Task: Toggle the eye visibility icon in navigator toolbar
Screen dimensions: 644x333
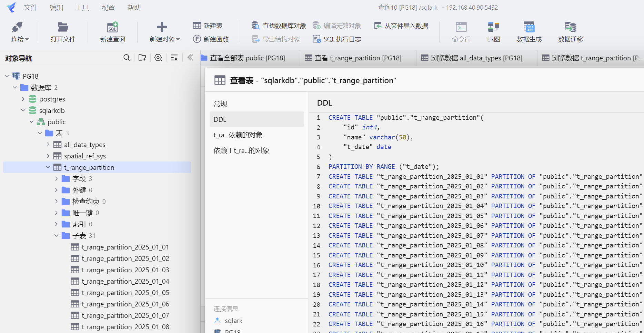Action: tap(158, 58)
